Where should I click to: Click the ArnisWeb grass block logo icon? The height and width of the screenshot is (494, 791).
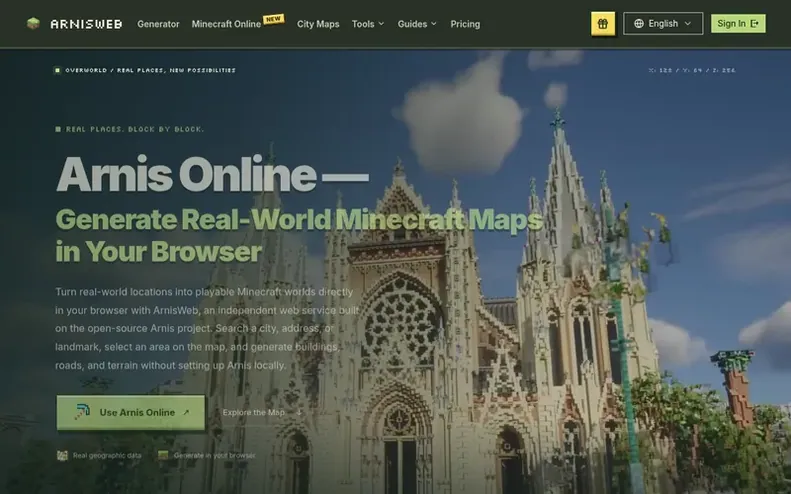pos(33,24)
